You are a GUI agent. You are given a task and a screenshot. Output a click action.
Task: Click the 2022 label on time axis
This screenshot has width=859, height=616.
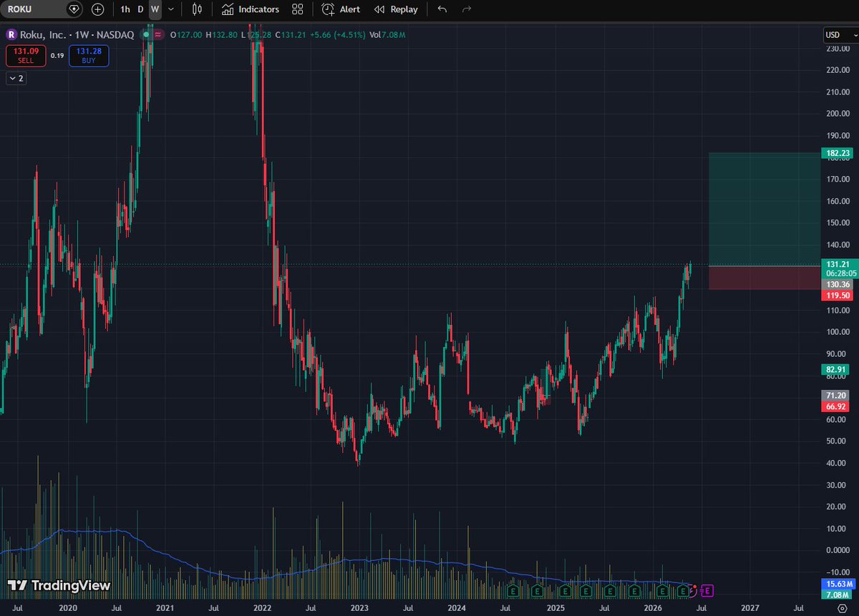[262, 607]
